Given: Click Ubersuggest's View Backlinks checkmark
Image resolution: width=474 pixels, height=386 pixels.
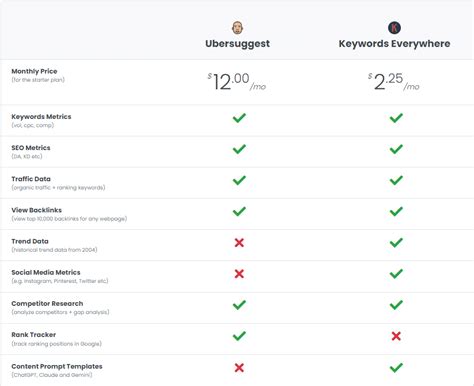Looking at the screenshot, I should coord(239,211).
